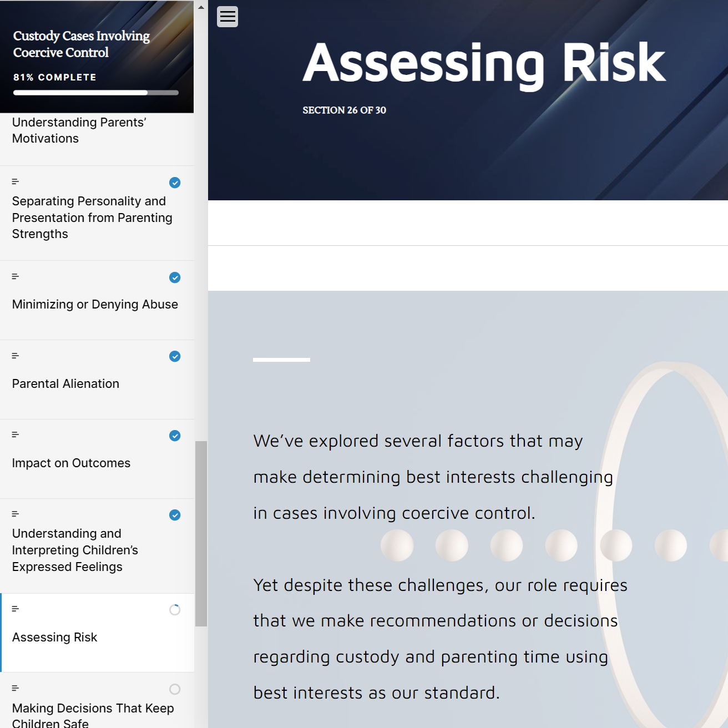Click lesson icon above Impact on Outcomes
The image size is (728, 728).
click(16, 434)
